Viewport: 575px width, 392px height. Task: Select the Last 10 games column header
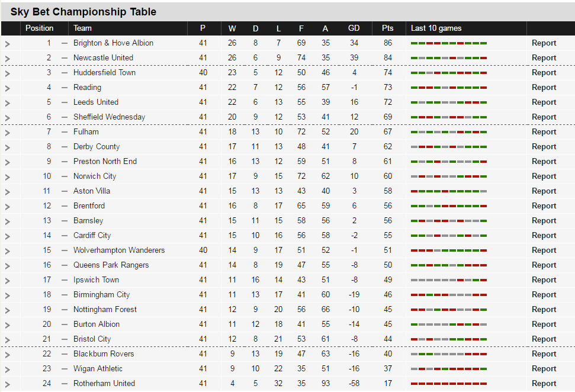pos(436,28)
